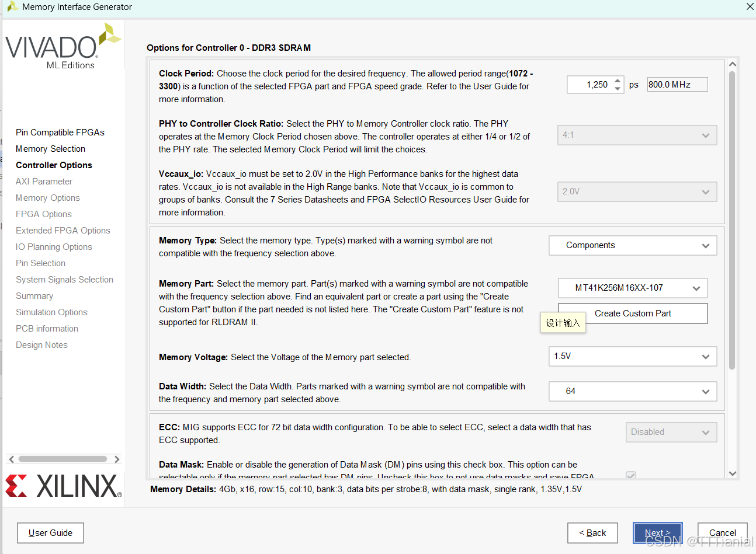Proceed with the Next button
The image size is (756, 554).
(x=658, y=533)
